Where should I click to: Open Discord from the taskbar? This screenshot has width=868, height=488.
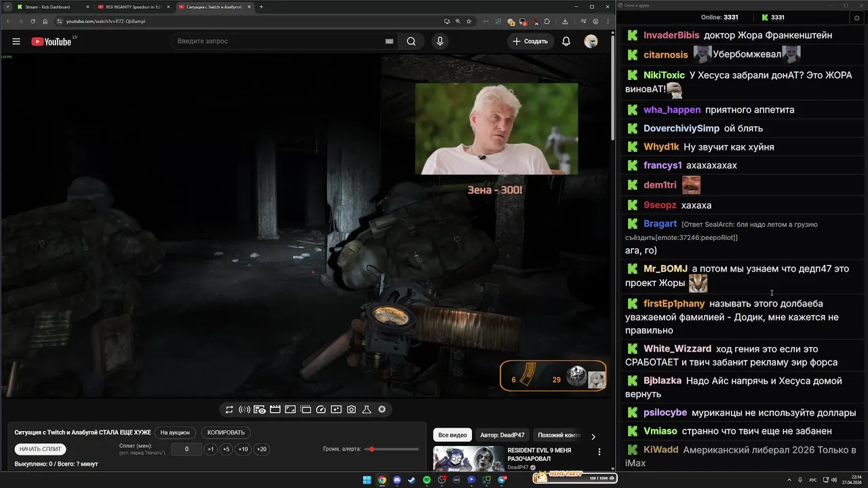pos(397,480)
